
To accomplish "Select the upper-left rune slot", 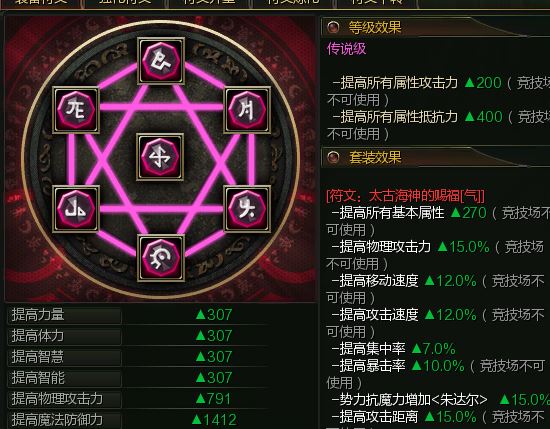I will pos(76,110).
